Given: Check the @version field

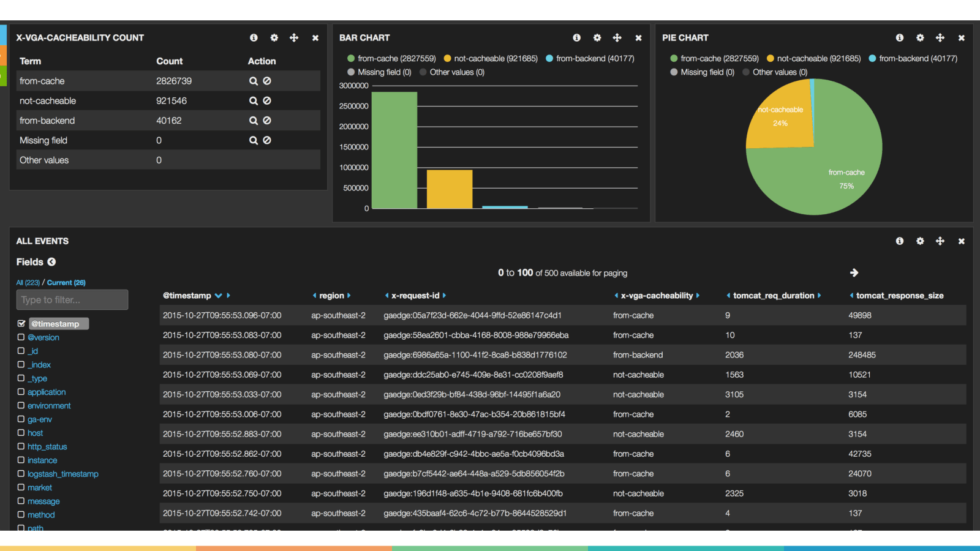Looking at the screenshot, I should [x=21, y=337].
